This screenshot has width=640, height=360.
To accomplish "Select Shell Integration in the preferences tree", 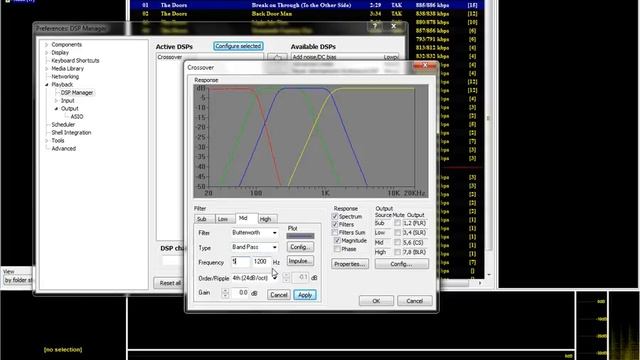I will click(71, 133).
